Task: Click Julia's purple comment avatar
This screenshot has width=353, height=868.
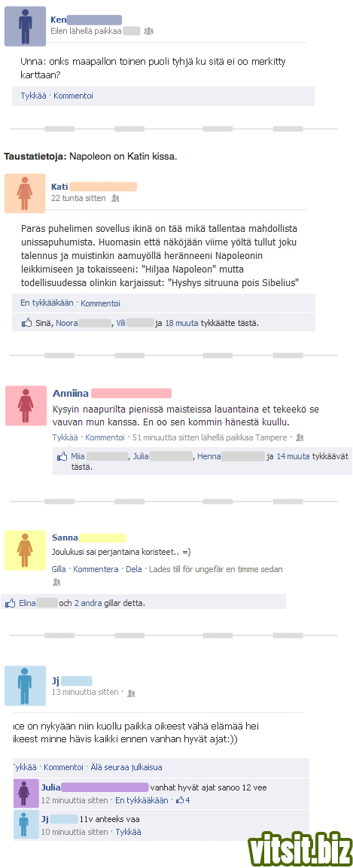Action: pos(24,793)
